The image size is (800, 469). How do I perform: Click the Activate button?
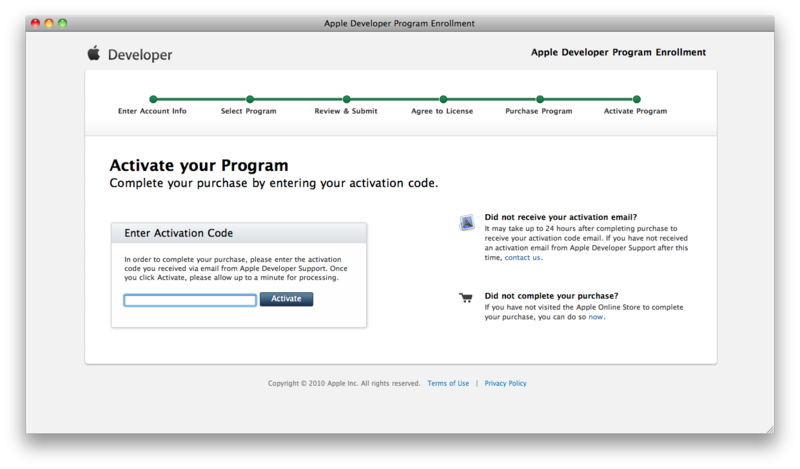coord(286,299)
